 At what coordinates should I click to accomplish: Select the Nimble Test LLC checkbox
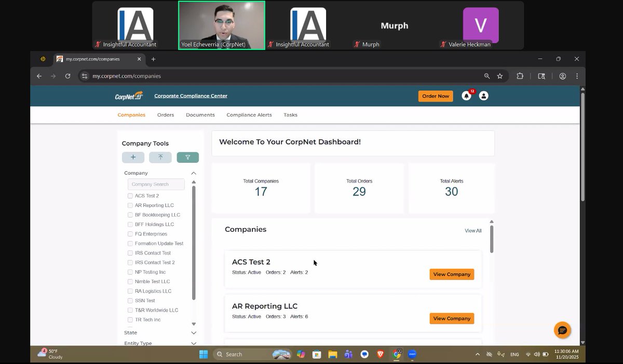[129, 281]
